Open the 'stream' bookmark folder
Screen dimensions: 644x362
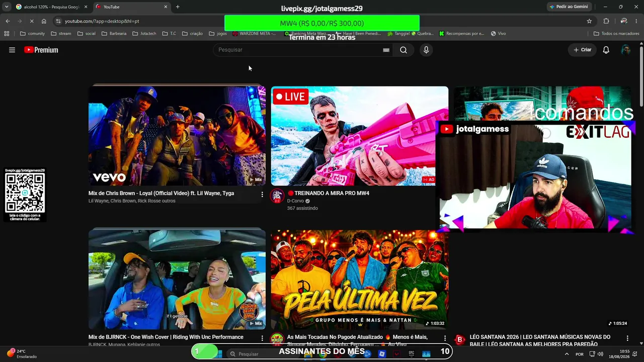click(61, 34)
